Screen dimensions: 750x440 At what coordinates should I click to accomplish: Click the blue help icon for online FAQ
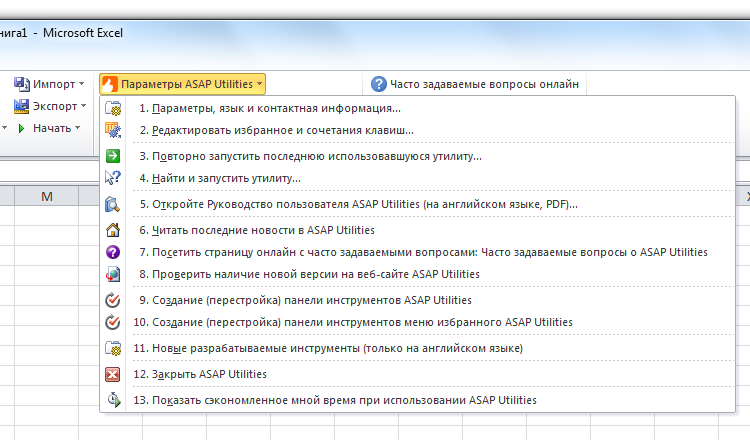point(378,84)
